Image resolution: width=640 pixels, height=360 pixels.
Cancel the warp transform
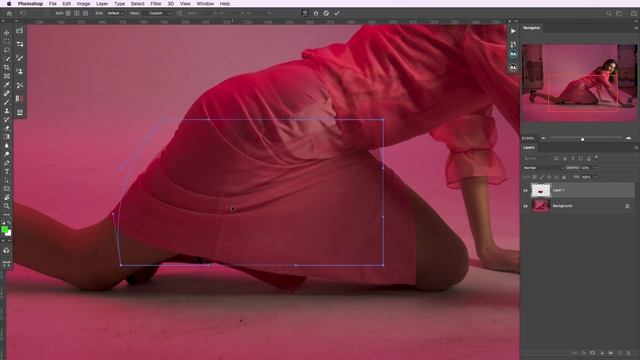tap(326, 13)
